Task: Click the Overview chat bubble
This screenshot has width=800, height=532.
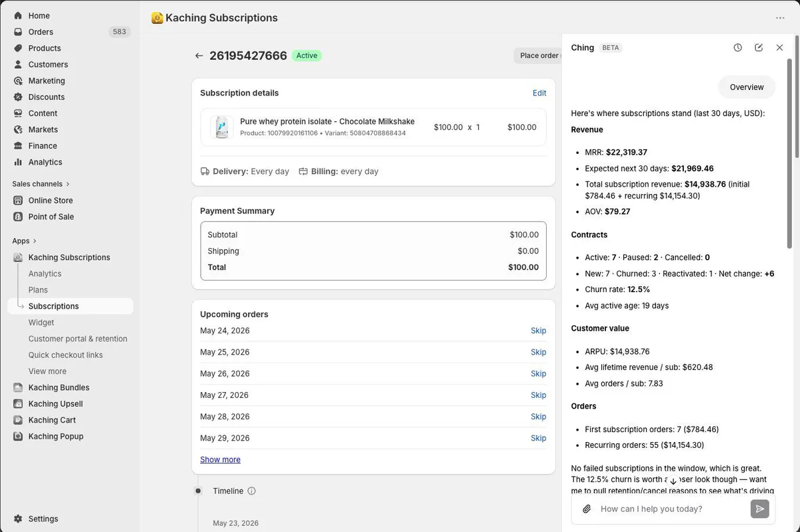Action: (x=747, y=87)
